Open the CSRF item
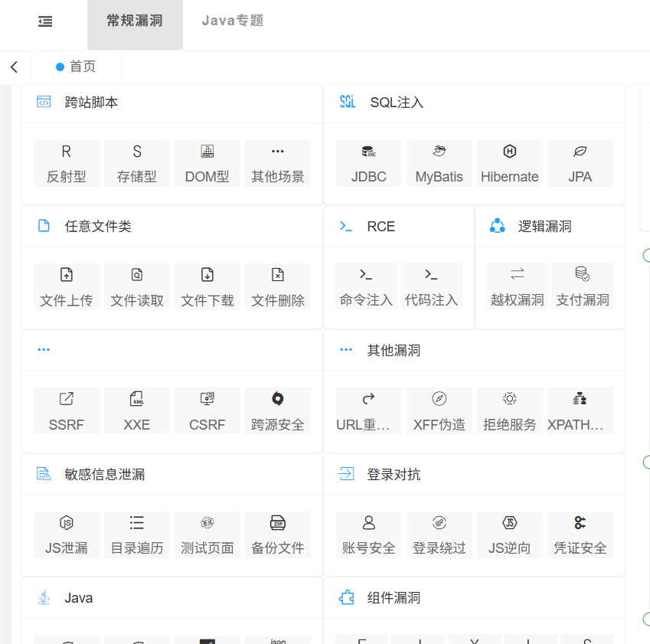Viewport: 650px width, 644px height. tap(207, 411)
